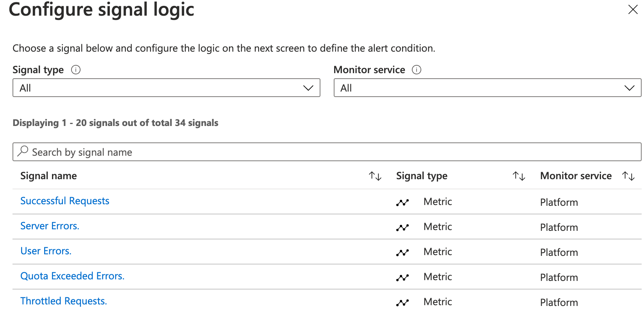Select the Quota Exceeded Errors signal
644x313 pixels.
(72, 276)
